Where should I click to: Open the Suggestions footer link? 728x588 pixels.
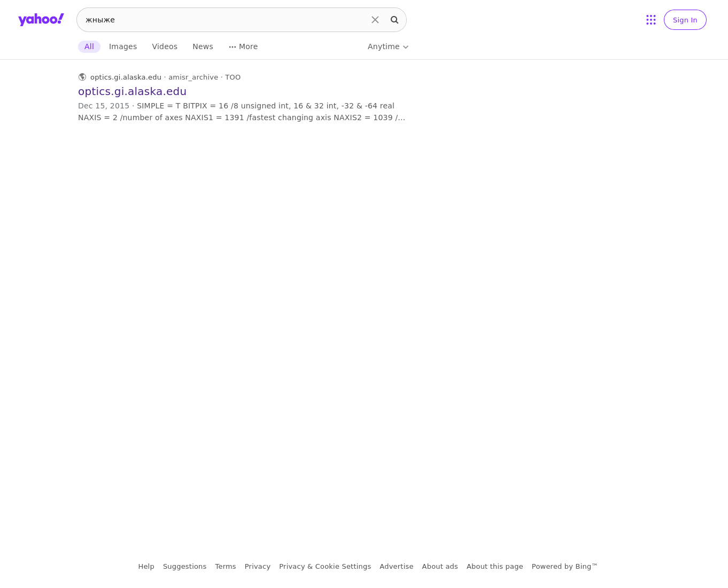click(184, 567)
